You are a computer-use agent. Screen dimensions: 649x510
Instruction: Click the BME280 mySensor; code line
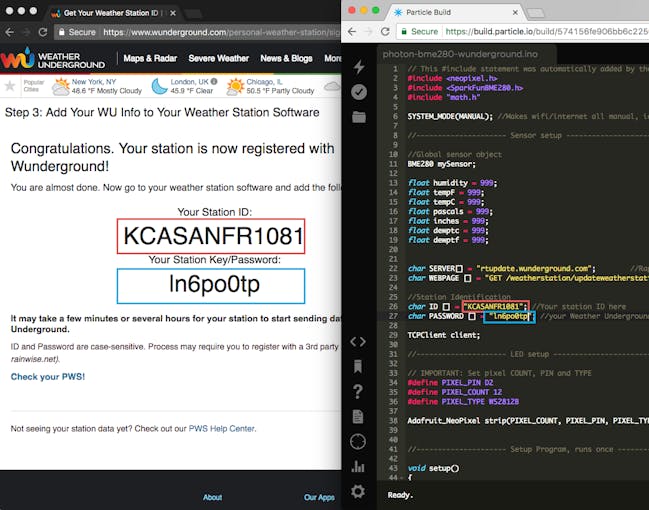pyautogui.click(x=442, y=164)
